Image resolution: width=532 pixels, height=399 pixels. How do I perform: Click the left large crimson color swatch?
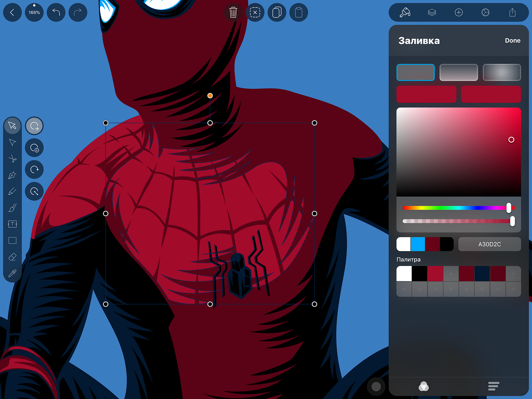pyautogui.click(x=426, y=94)
